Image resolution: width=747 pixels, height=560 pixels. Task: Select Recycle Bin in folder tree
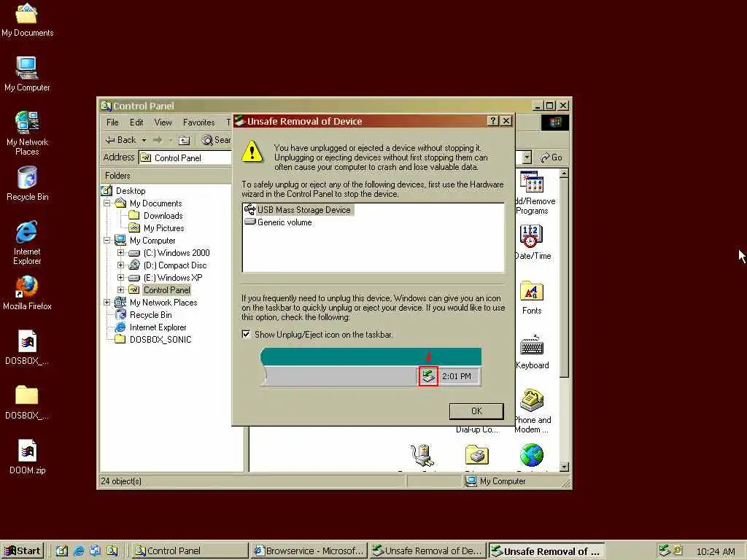click(x=150, y=315)
